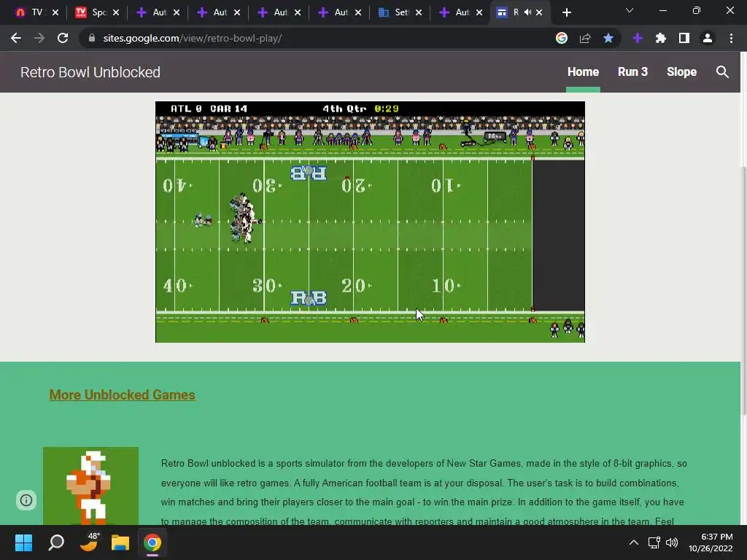The width and height of the screenshot is (747, 560).
Task: Click the Retro Bowl Unblocked site title
Action: (x=90, y=72)
